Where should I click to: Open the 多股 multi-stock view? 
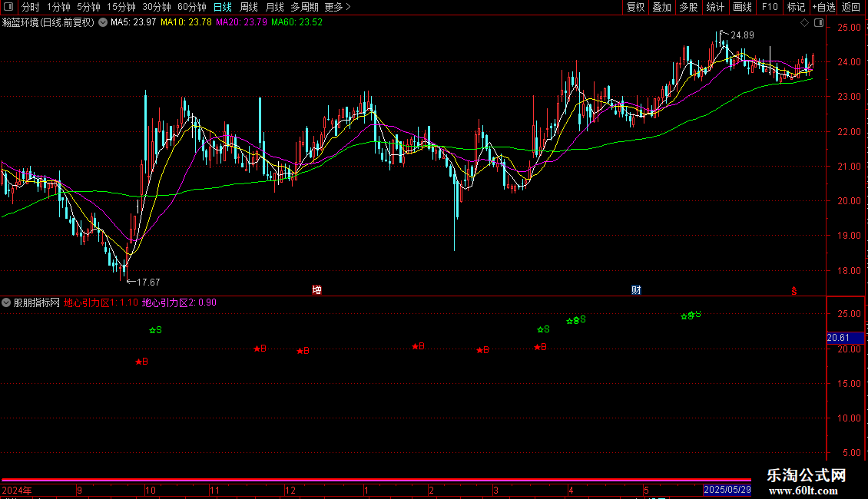coord(688,7)
